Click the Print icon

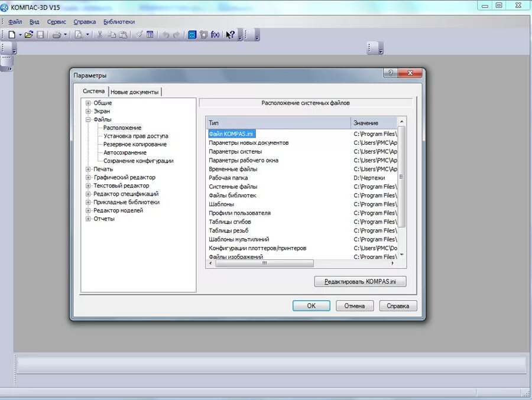tap(56, 35)
